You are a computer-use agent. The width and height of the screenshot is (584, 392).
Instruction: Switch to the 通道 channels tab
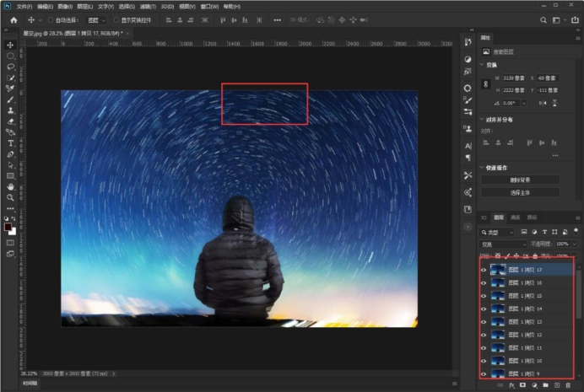tap(516, 217)
